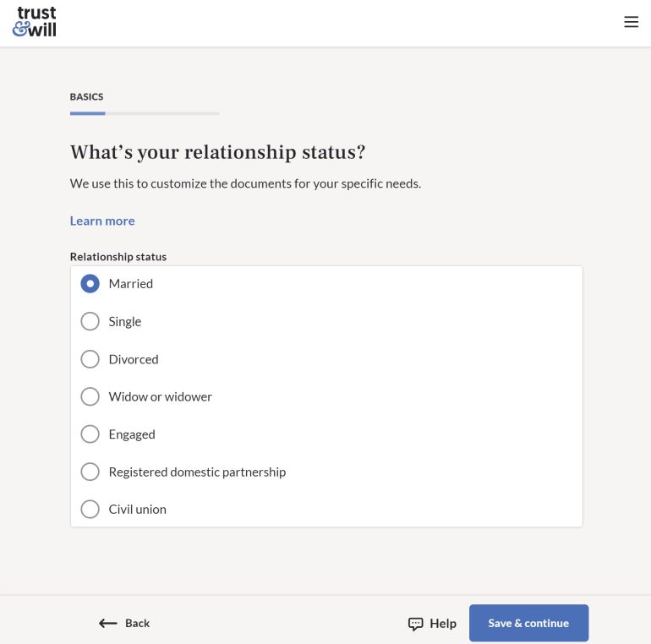Image resolution: width=651 pixels, height=644 pixels.
Task: Click the blue progress bar indicator
Action: (88, 113)
